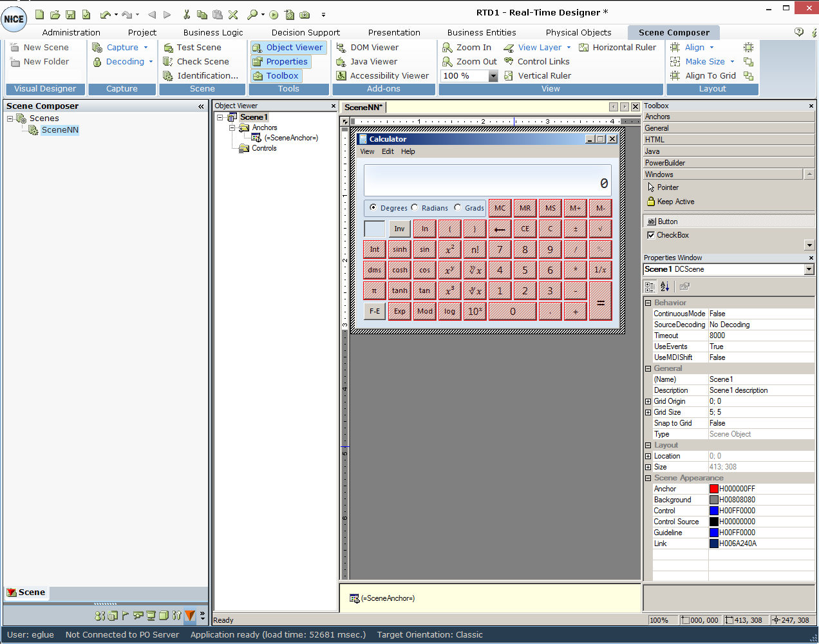Click the green Run play icon
The image size is (819, 644).
(x=274, y=14)
